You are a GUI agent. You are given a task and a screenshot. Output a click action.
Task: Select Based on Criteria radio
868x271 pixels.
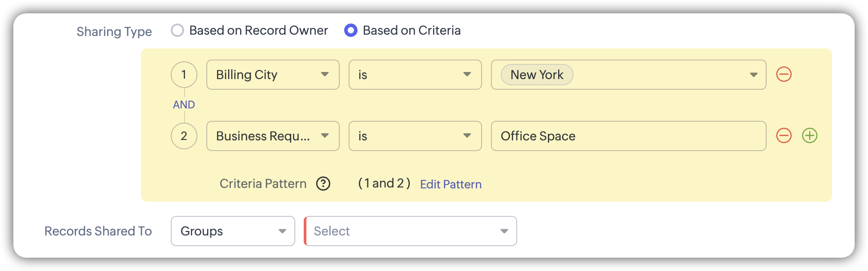pos(351,30)
